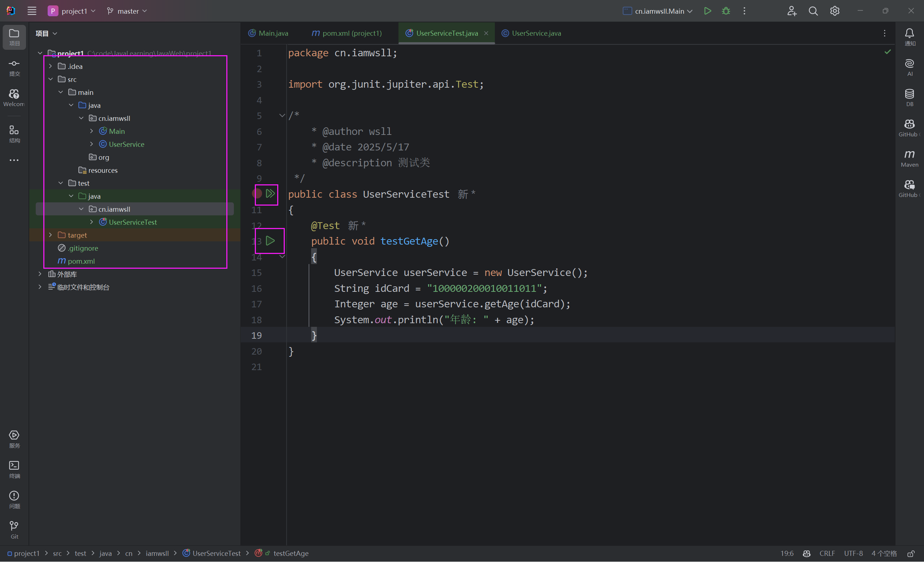Open the Notifications panel
Viewport: 924px width, 562px height.
[909, 37]
